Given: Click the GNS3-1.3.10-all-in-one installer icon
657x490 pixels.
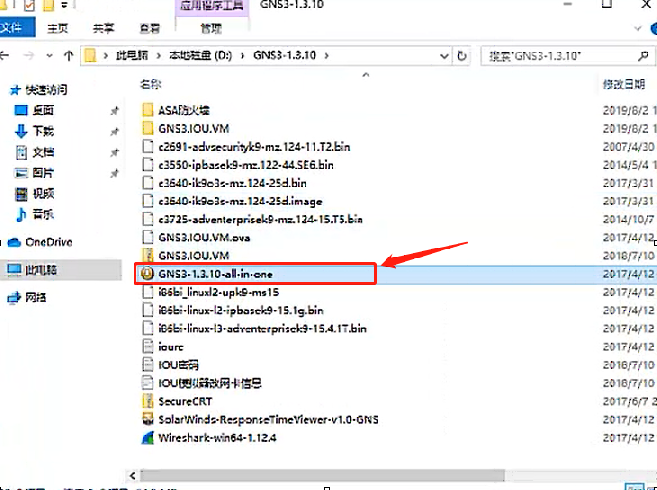Looking at the screenshot, I should 147,274.
